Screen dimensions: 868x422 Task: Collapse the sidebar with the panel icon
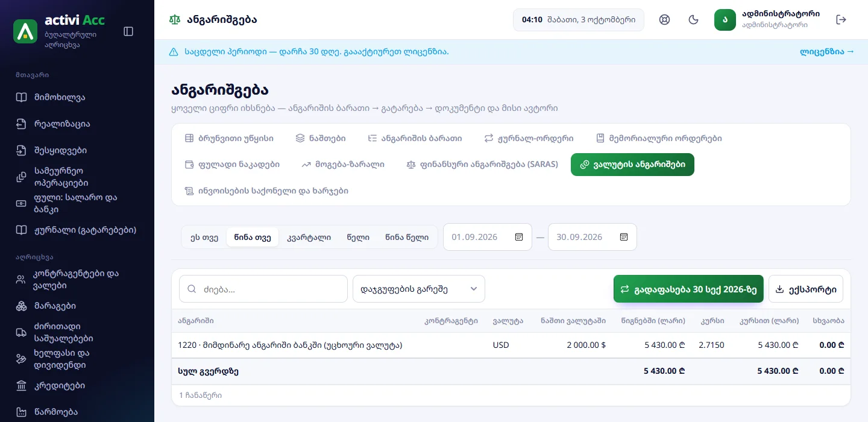128,31
